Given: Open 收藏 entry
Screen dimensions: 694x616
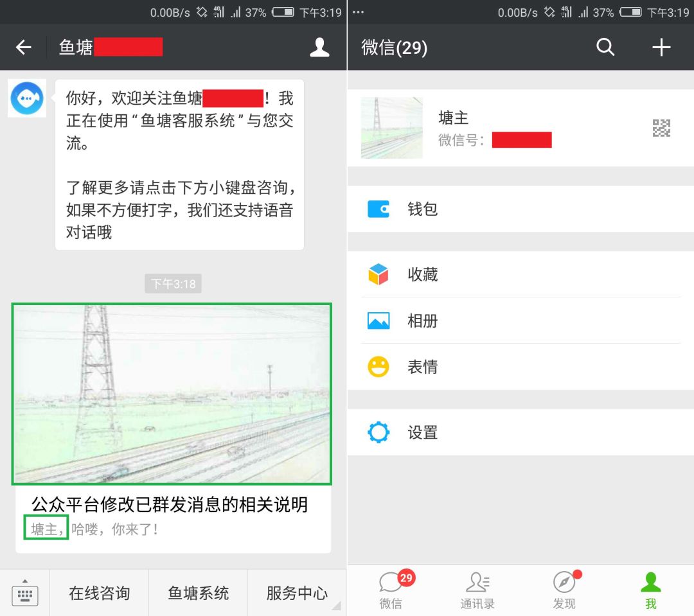Looking at the screenshot, I should [x=520, y=274].
